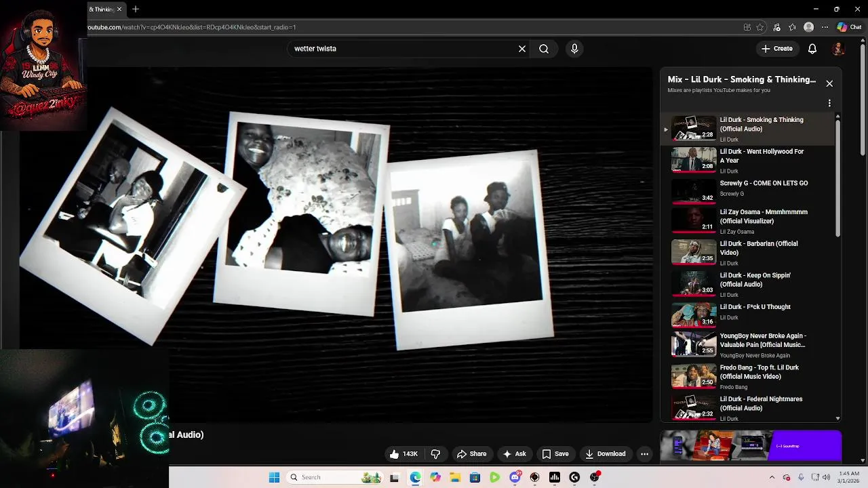Open Edge Settings and more menu
The width and height of the screenshot is (868, 488).
[825, 27]
